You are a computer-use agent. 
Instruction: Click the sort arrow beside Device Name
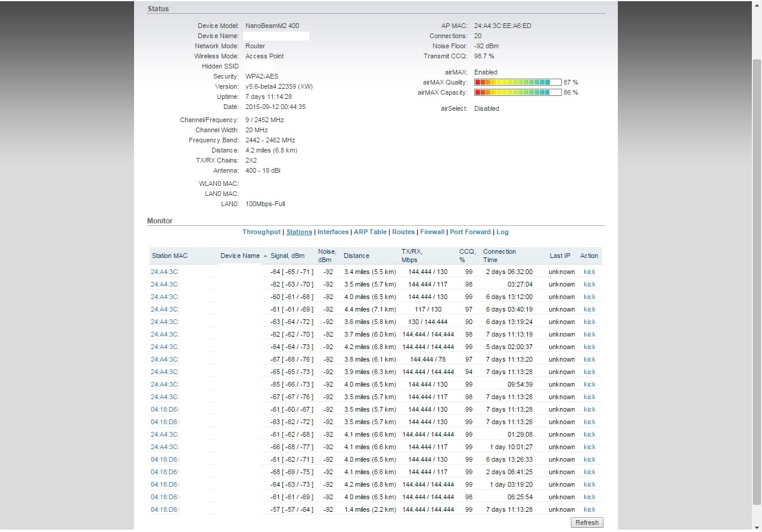coord(265,256)
